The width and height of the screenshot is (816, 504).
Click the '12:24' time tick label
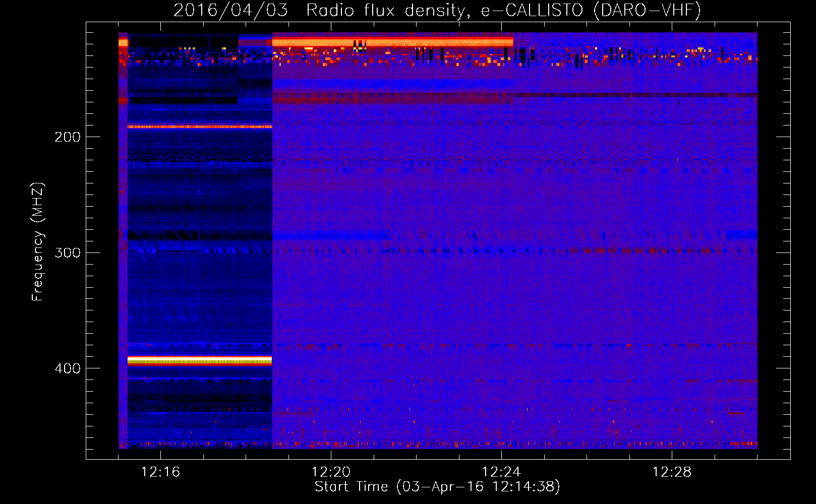pos(501,472)
